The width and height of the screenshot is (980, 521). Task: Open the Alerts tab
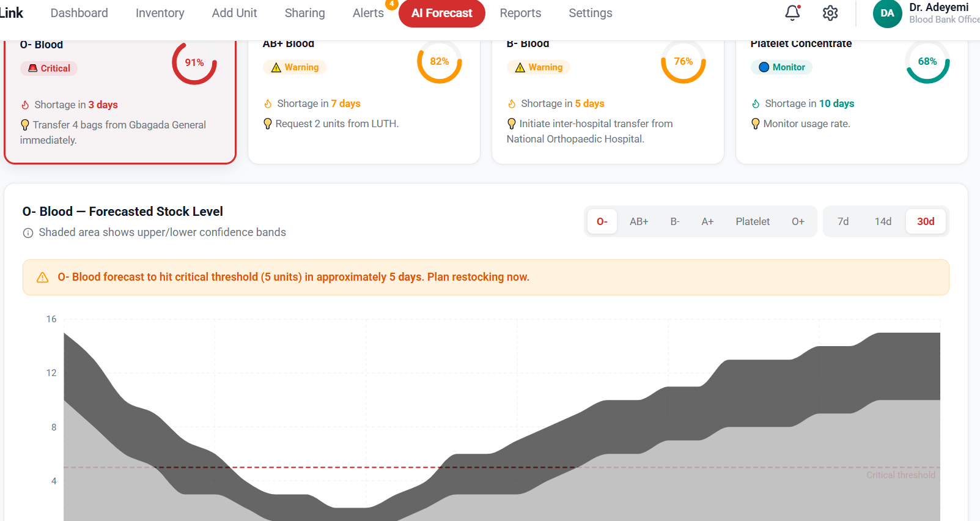(368, 13)
